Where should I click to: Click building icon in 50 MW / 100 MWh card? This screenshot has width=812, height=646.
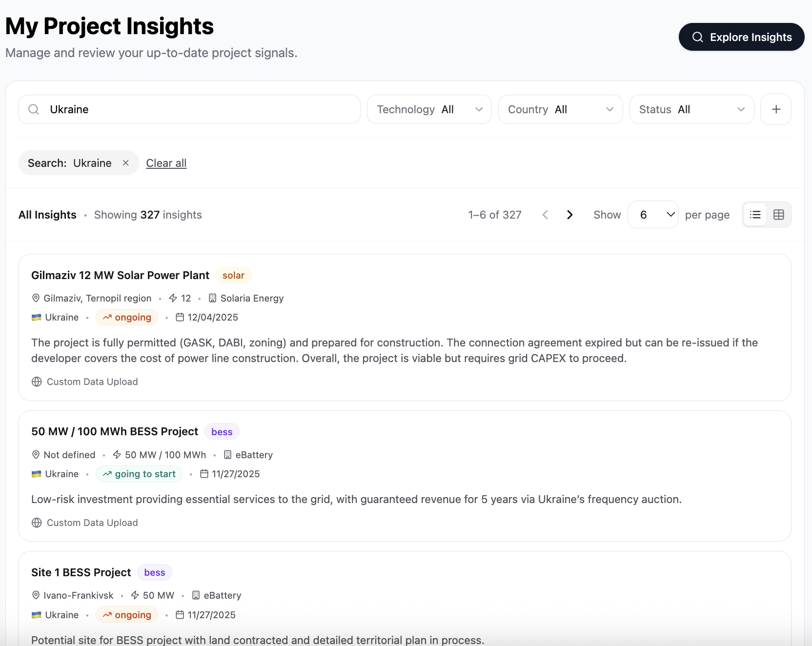tap(227, 455)
